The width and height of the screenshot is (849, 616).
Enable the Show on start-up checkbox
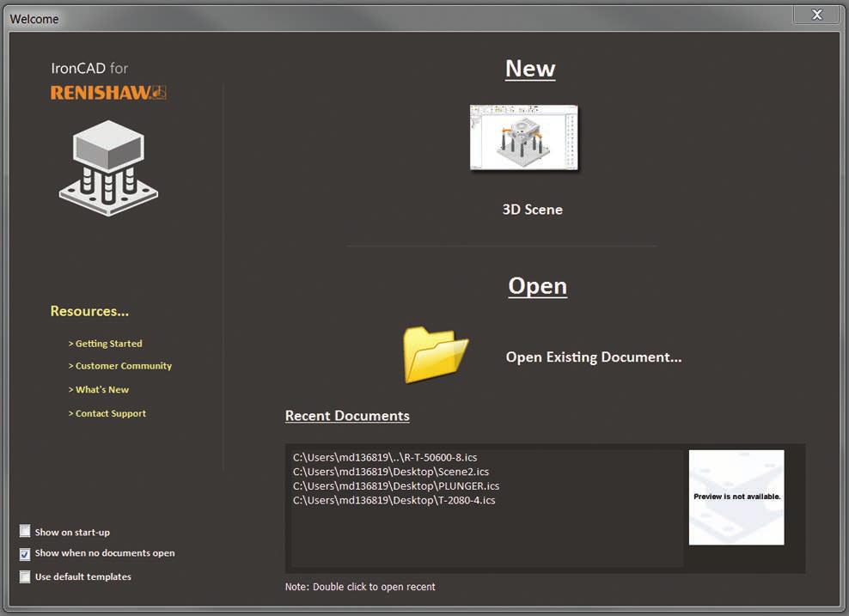(x=25, y=531)
